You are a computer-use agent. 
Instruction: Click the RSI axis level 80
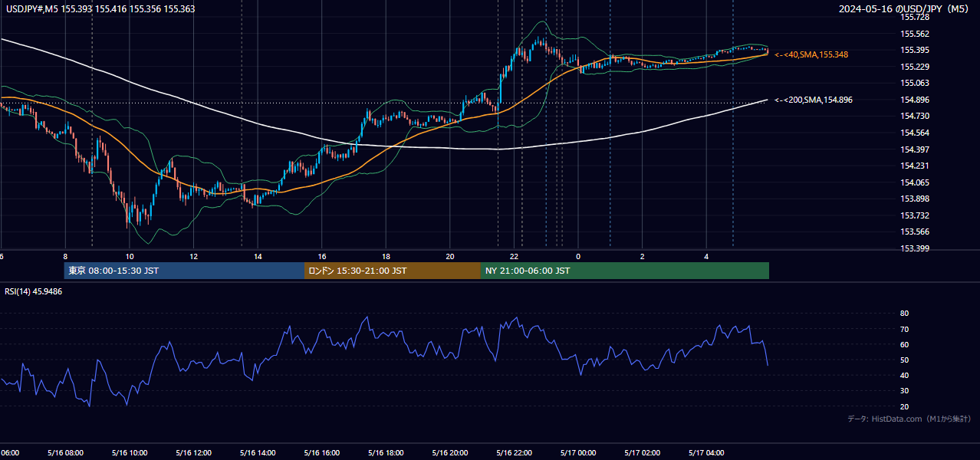(x=904, y=314)
